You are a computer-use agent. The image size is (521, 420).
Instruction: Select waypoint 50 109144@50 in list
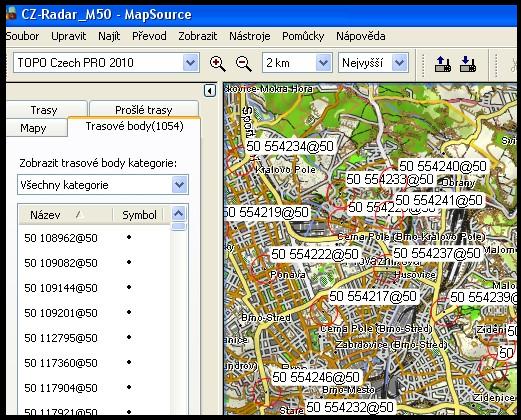tap(61, 288)
